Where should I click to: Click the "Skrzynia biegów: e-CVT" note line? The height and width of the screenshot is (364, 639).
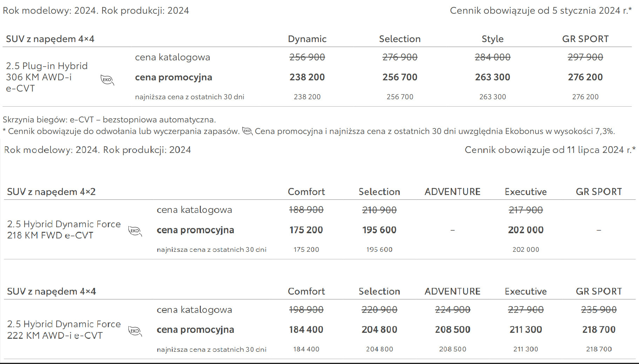109,120
